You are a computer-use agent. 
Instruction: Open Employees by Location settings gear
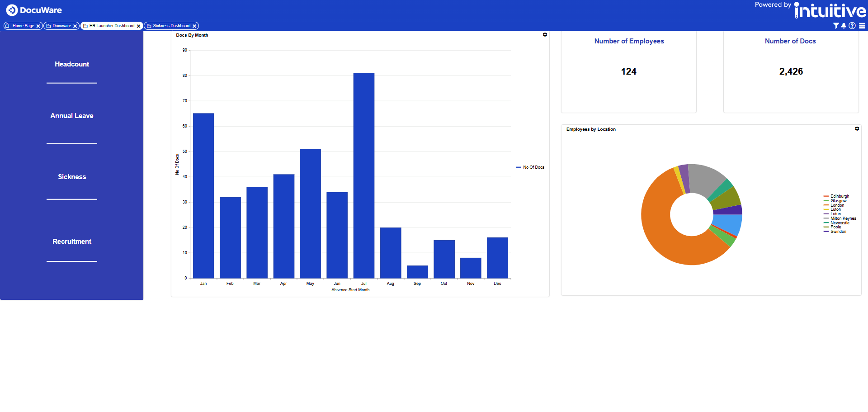point(857,129)
